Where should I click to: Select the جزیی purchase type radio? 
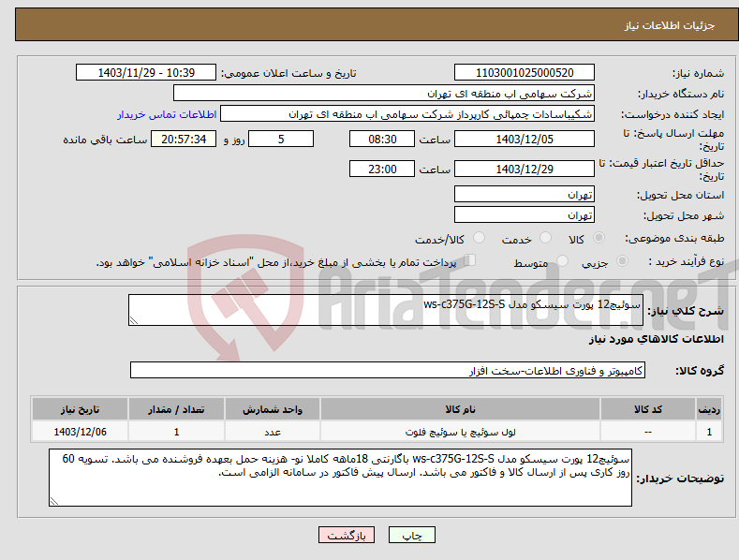tap(622, 261)
